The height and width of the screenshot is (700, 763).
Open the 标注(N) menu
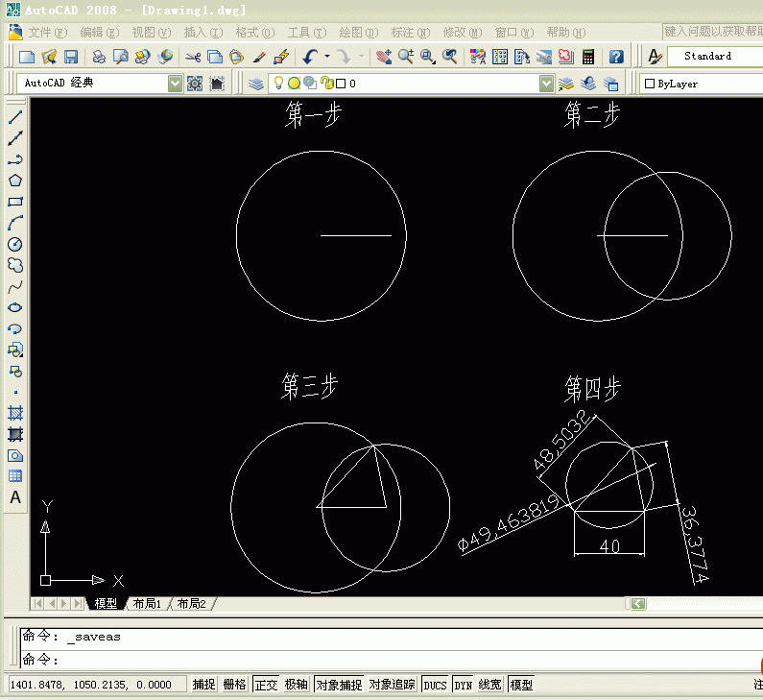coord(411,33)
